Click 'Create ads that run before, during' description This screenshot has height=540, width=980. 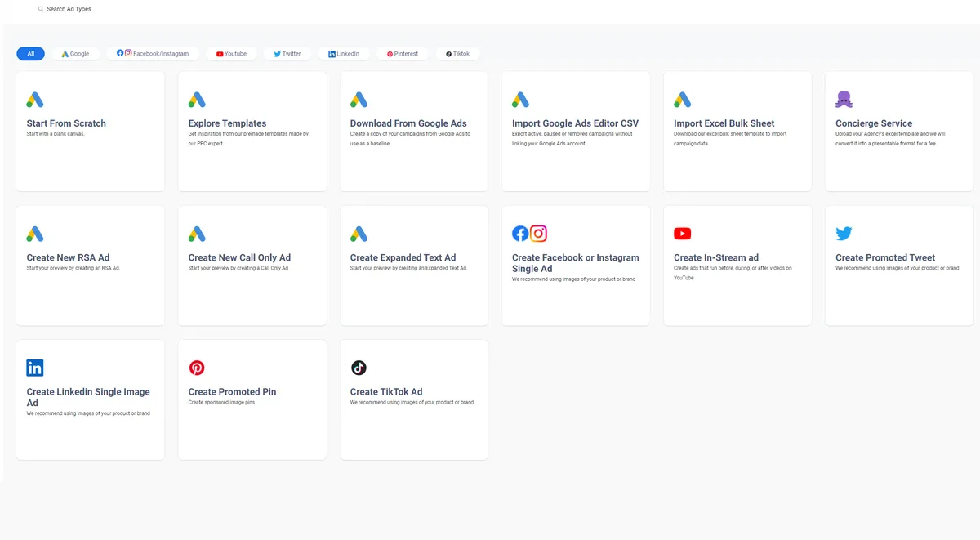pyautogui.click(x=733, y=273)
